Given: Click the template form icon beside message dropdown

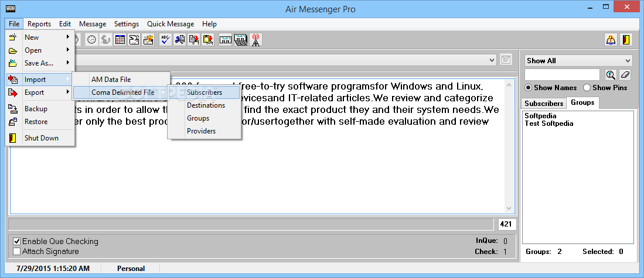Looking at the screenshot, I should pyautogui.click(x=506, y=60).
